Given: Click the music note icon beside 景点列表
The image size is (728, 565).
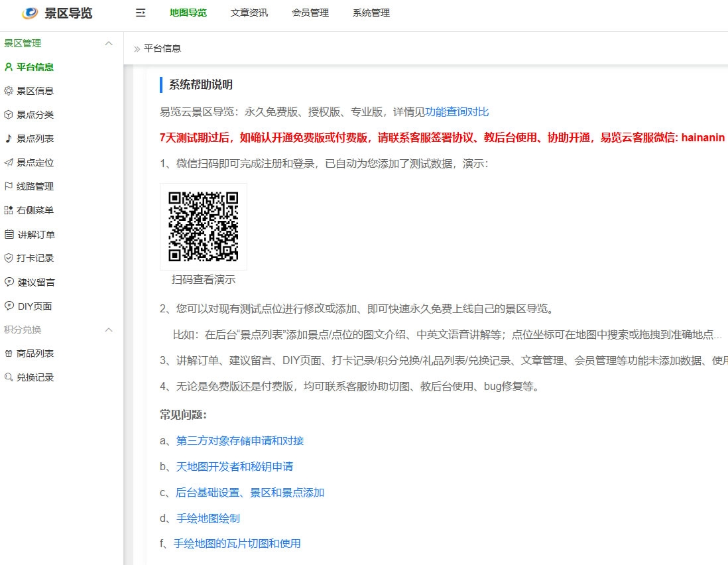Looking at the screenshot, I should (x=9, y=139).
